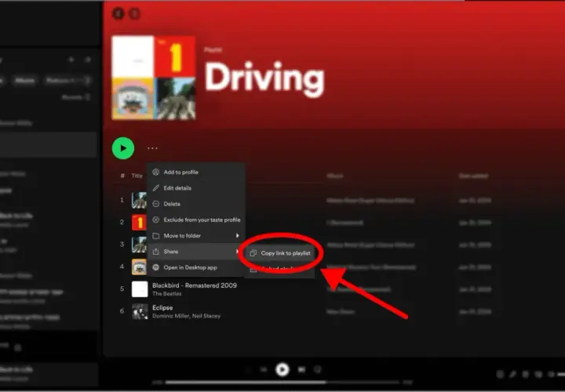Click the pencil icon beside Edit details
The image size is (565, 392).
click(x=155, y=188)
